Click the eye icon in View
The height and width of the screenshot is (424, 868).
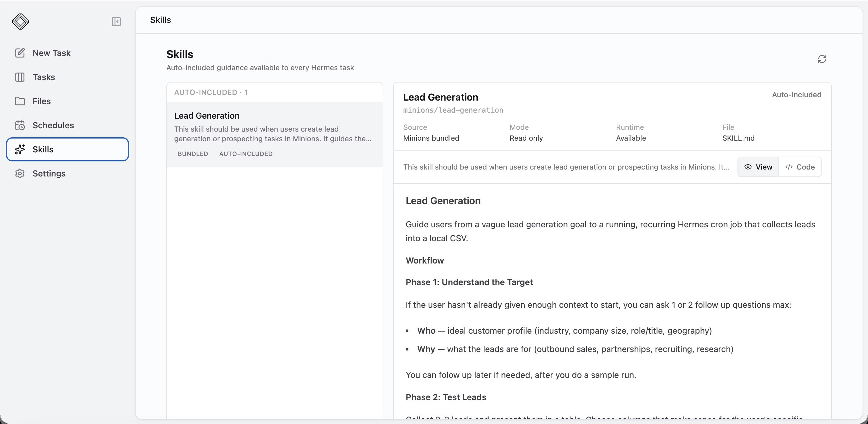pos(748,167)
